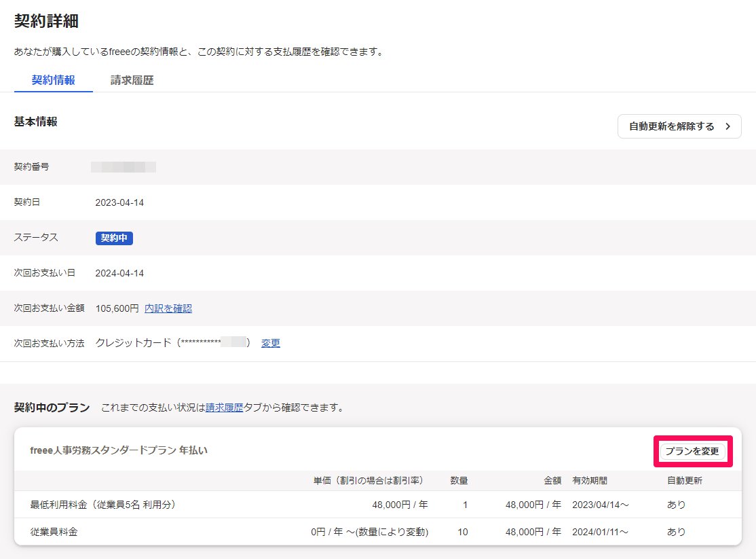Viewport: 756px width, 559px height.
Task: Click the 単価（割引の場合は割引率） column header
Action: (x=371, y=481)
